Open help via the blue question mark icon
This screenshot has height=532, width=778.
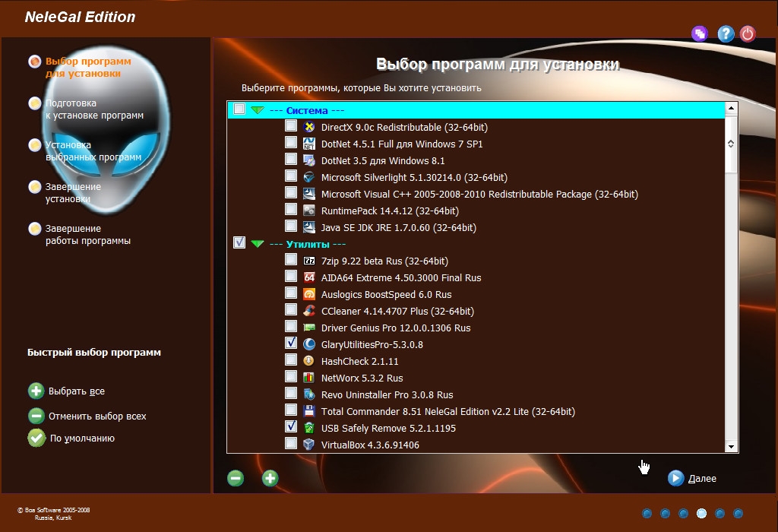tap(726, 33)
